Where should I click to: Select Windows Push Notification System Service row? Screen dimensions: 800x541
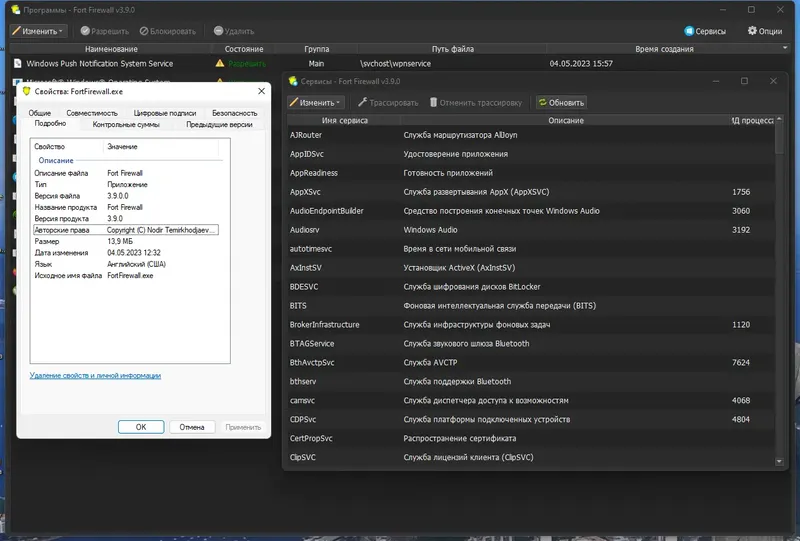(x=398, y=64)
